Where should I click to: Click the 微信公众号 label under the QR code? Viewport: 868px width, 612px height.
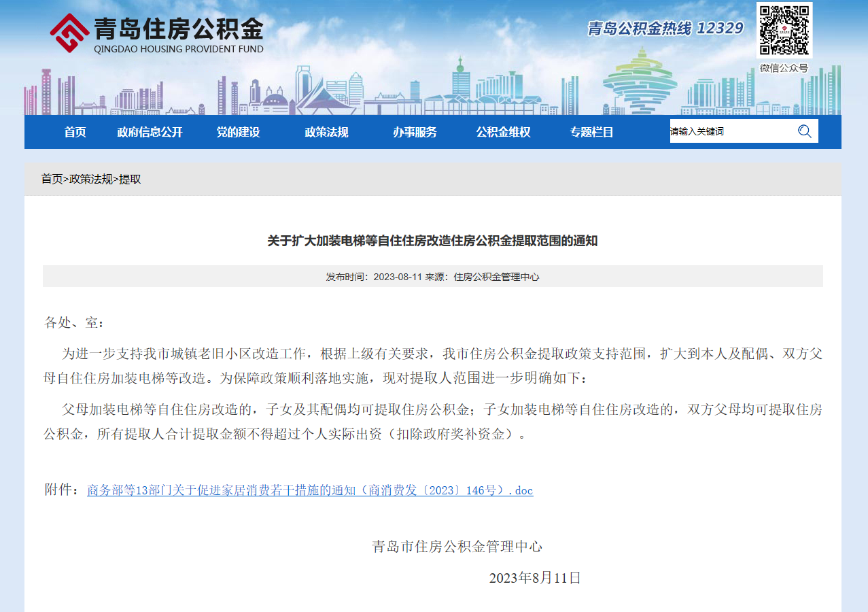784,68
